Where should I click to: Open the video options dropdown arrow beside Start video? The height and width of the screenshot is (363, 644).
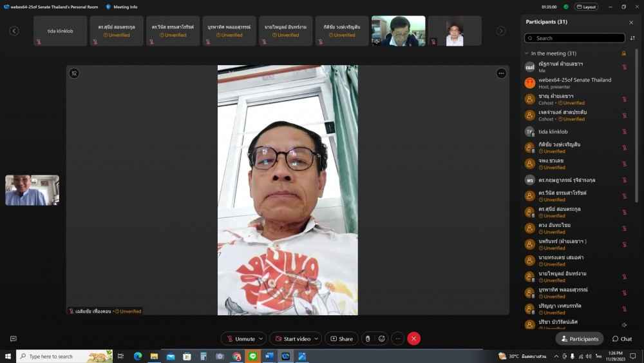(x=316, y=338)
